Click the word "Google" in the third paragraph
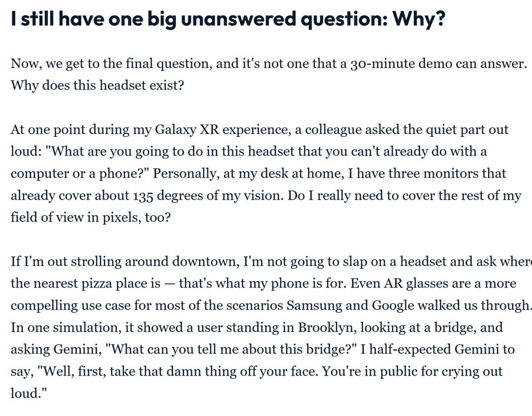Viewport: 532px width, 416px height. [x=393, y=305]
